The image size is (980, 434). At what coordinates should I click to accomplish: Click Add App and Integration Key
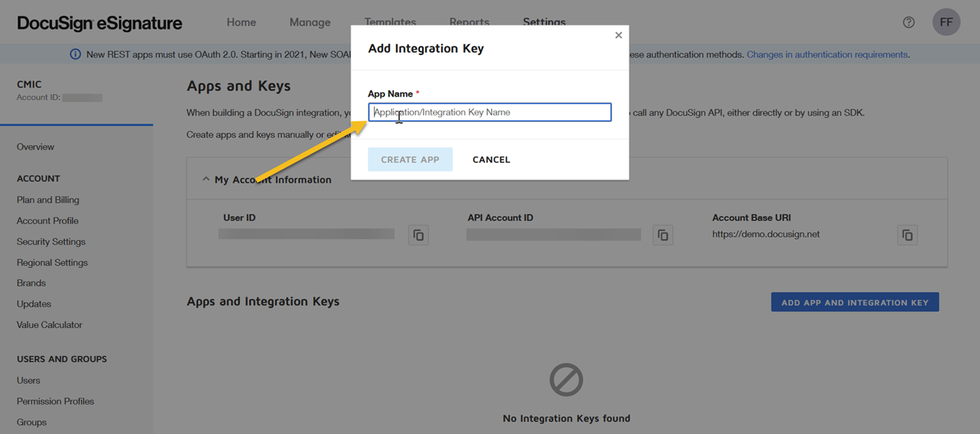[x=855, y=302]
